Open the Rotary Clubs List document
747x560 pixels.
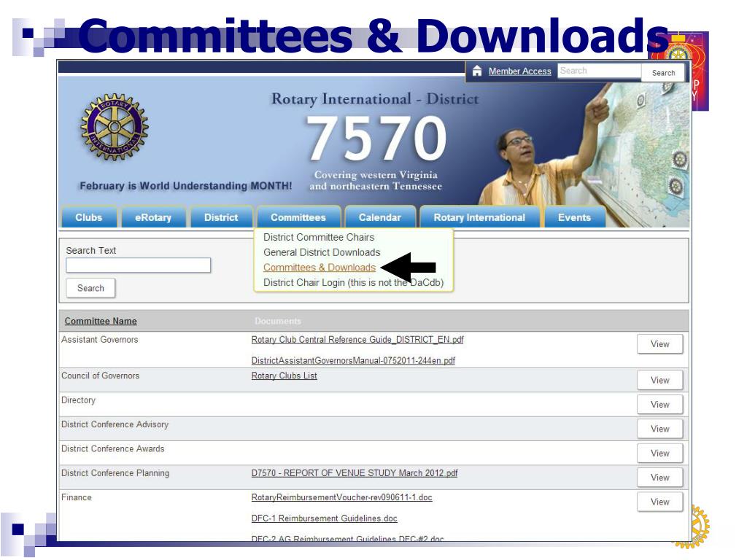click(x=284, y=376)
